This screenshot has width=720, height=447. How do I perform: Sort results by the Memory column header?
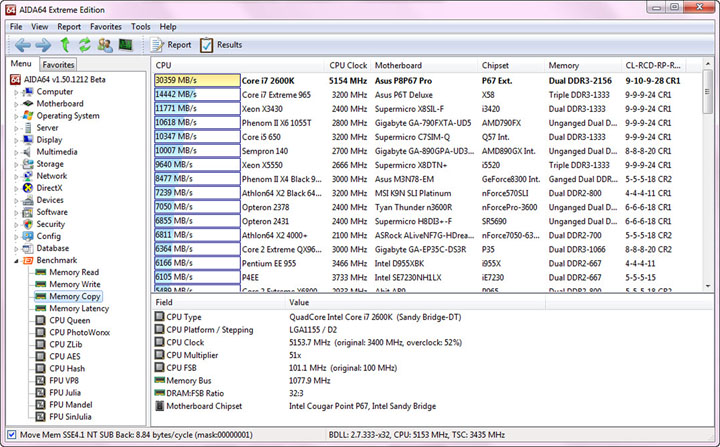(583, 65)
